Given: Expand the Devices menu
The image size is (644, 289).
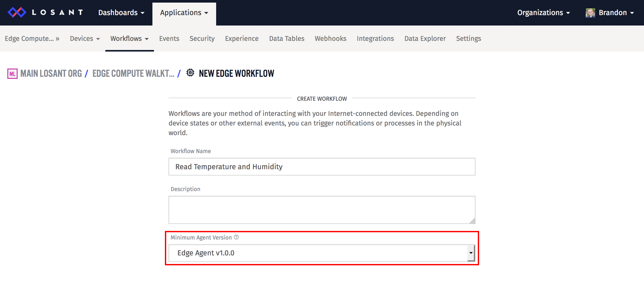Looking at the screenshot, I should click(85, 39).
